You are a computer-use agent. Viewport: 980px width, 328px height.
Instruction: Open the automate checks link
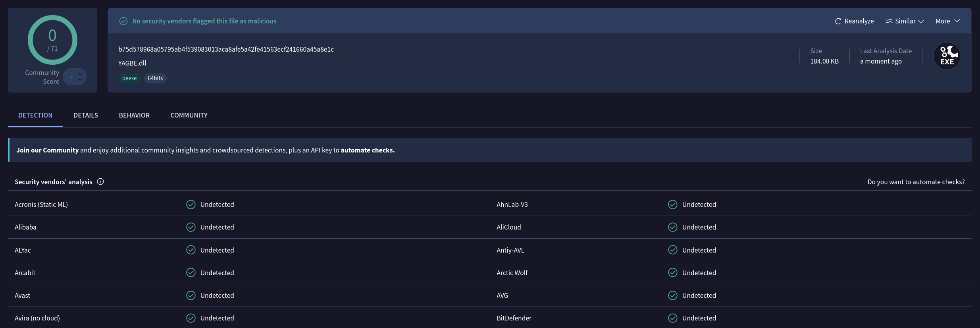(368, 150)
